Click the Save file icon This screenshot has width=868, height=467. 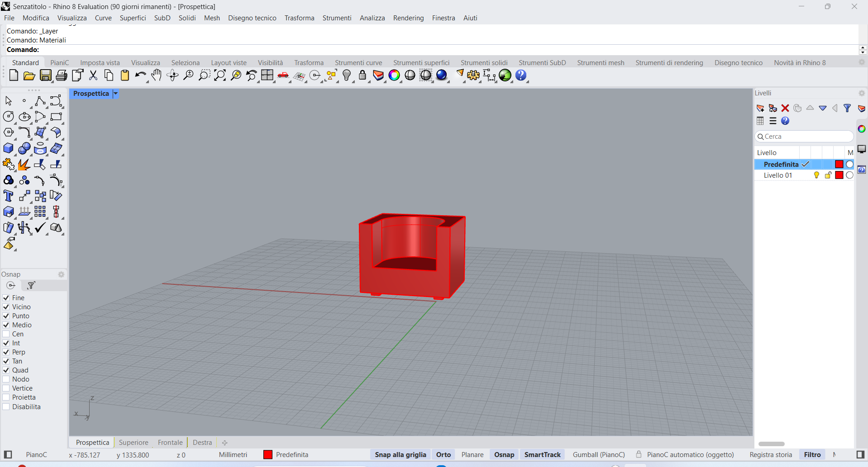pos(45,75)
